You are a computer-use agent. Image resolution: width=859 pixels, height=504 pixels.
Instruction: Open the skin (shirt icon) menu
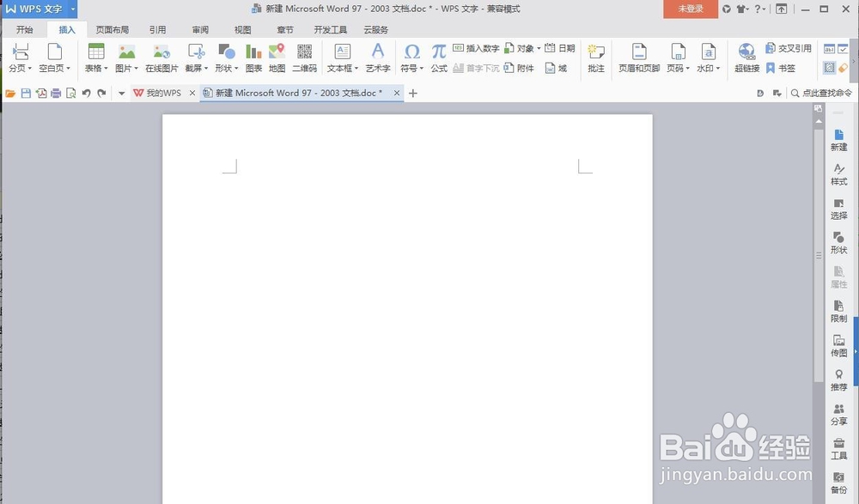(742, 9)
